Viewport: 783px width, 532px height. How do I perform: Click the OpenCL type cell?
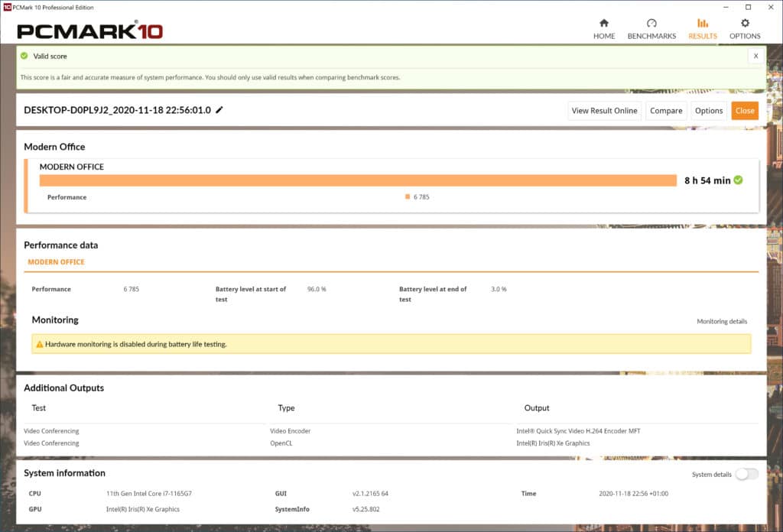coord(281,443)
